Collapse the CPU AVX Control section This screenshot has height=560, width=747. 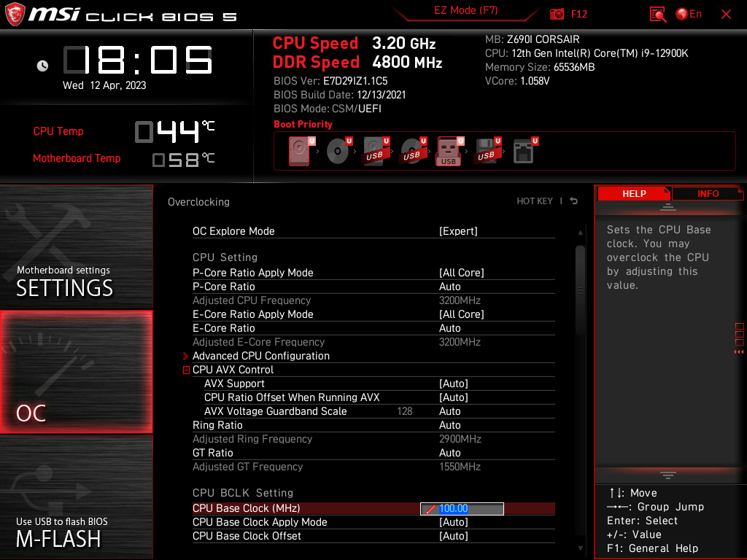point(186,370)
